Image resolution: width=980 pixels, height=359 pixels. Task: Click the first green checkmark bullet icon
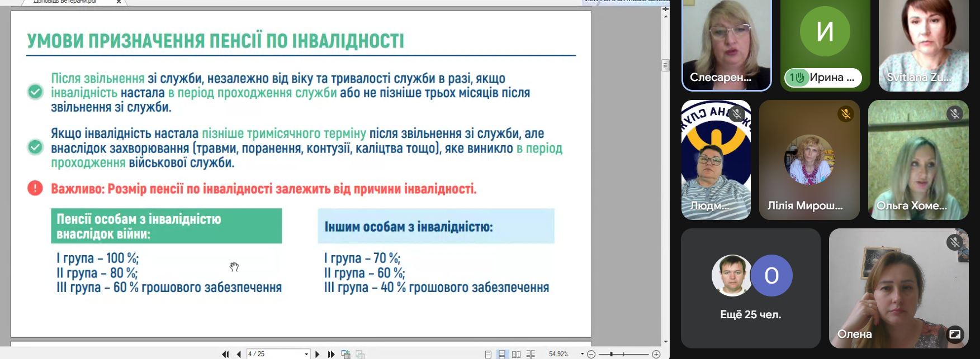coord(35,92)
